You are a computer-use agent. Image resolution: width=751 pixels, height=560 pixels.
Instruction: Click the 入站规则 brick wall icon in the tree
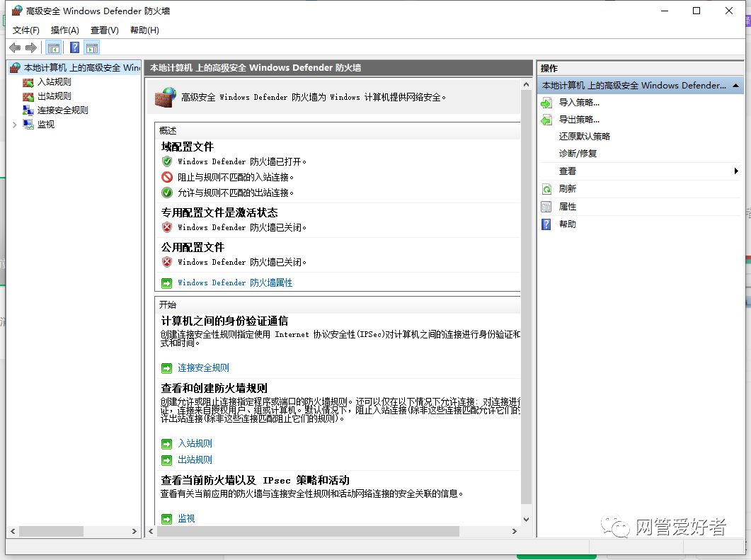(x=28, y=82)
